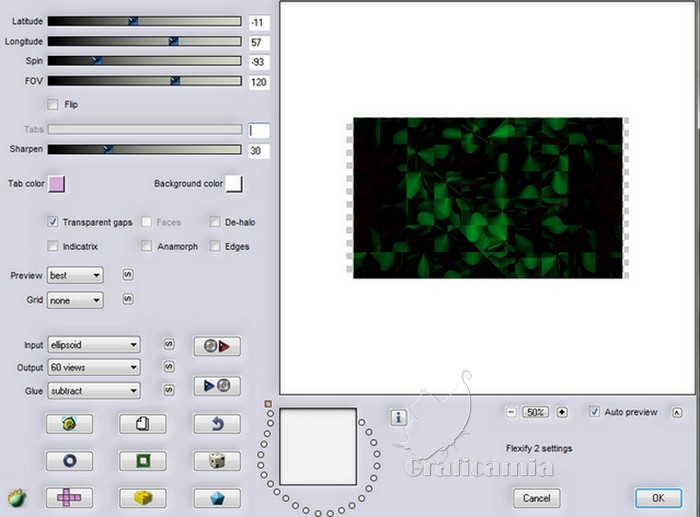Click the small S button next to Input
This screenshot has height=517, width=700.
169,344
